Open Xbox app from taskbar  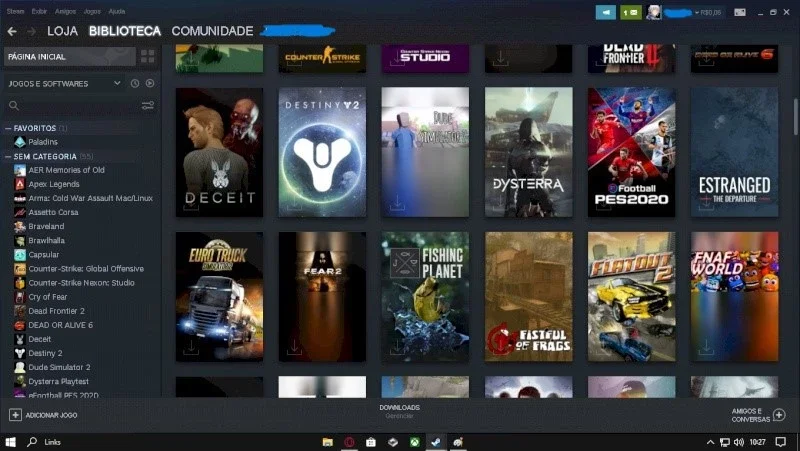point(414,442)
